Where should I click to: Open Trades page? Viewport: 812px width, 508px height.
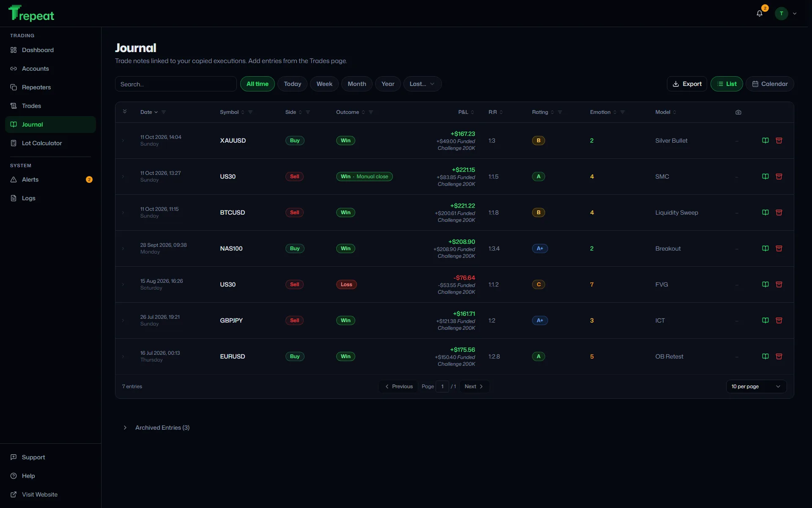50,106
